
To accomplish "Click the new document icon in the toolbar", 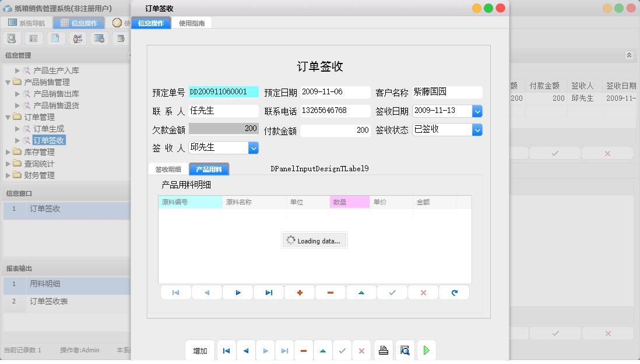I will tap(55, 38).
